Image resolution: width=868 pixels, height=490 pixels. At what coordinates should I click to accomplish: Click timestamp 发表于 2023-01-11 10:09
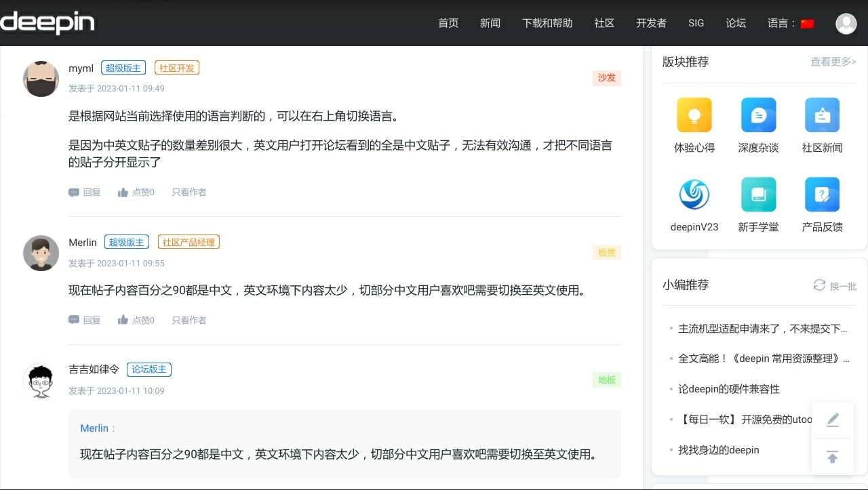(x=117, y=391)
